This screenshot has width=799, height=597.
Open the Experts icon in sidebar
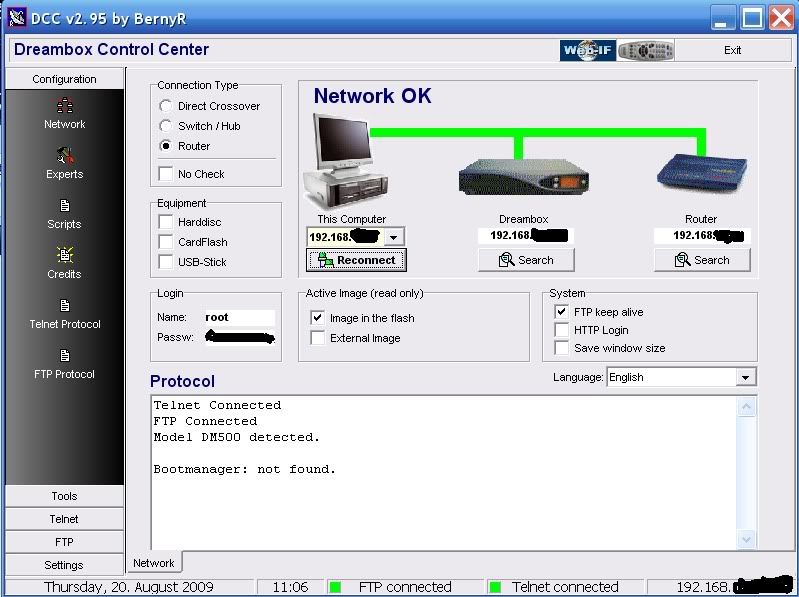pyautogui.click(x=65, y=155)
